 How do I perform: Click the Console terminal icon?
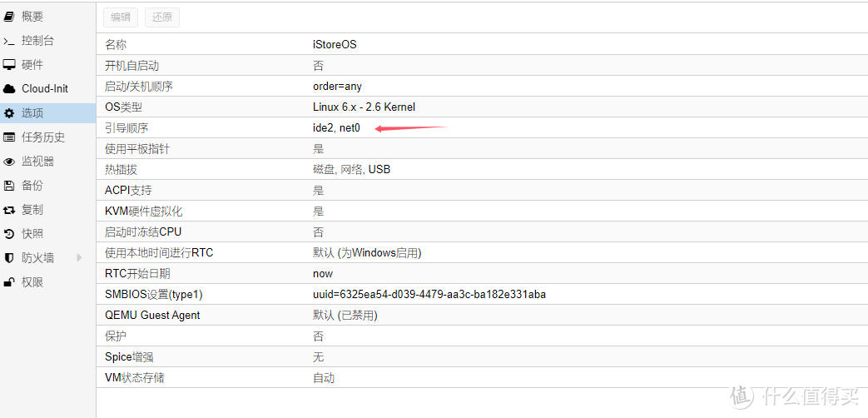pyautogui.click(x=9, y=41)
